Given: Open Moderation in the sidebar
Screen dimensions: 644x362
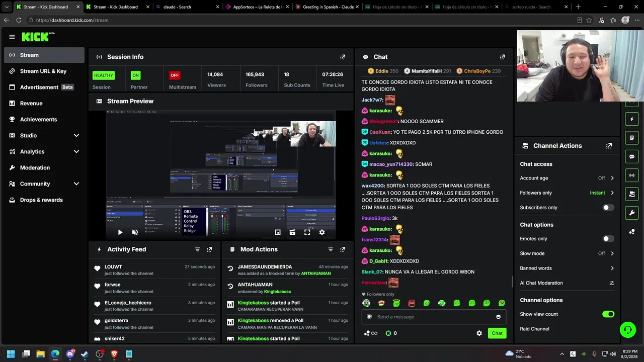Looking at the screenshot, I should click(x=44, y=167).
